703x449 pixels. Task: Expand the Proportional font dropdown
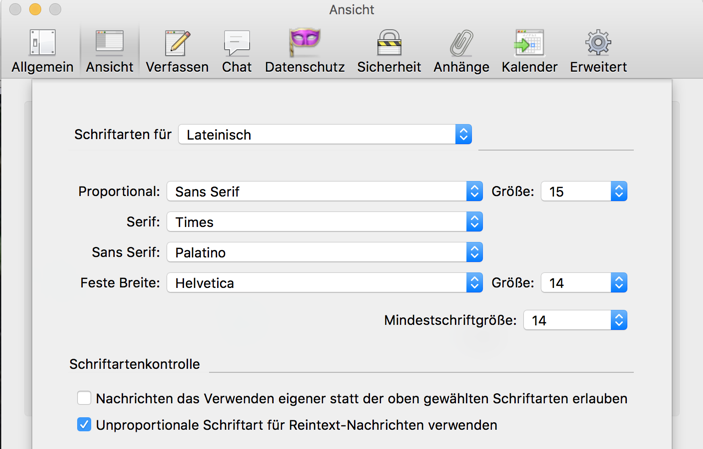pyautogui.click(x=325, y=191)
